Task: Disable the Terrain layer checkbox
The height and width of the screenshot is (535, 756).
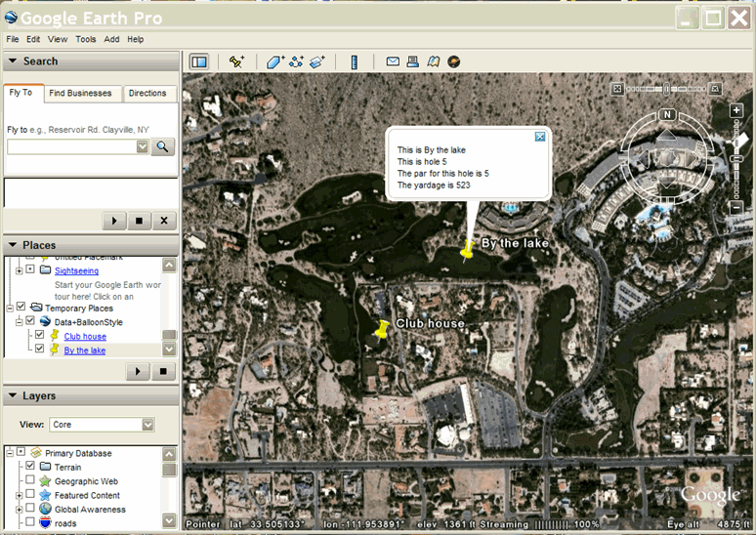Action: tap(30, 467)
